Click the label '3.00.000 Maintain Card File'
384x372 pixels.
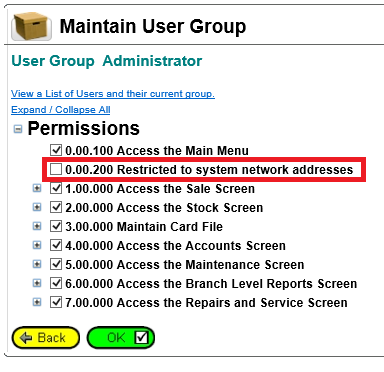144,227
